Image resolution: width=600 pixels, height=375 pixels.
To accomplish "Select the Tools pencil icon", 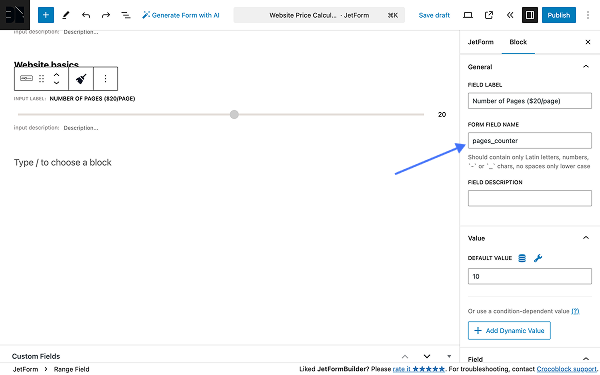I will [x=66, y=15].
